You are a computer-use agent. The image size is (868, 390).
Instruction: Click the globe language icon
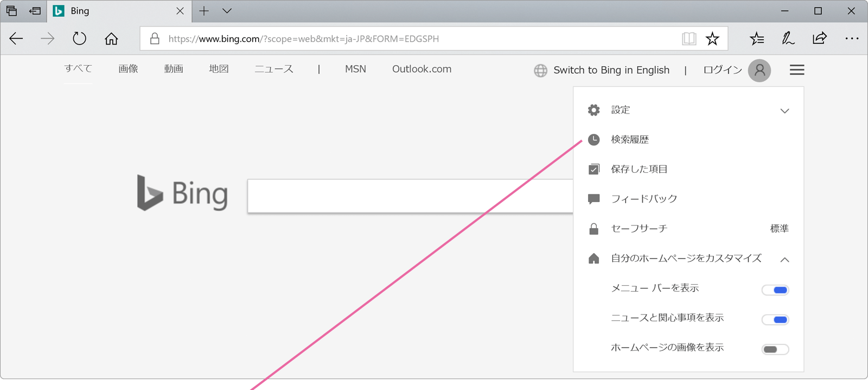540,71
